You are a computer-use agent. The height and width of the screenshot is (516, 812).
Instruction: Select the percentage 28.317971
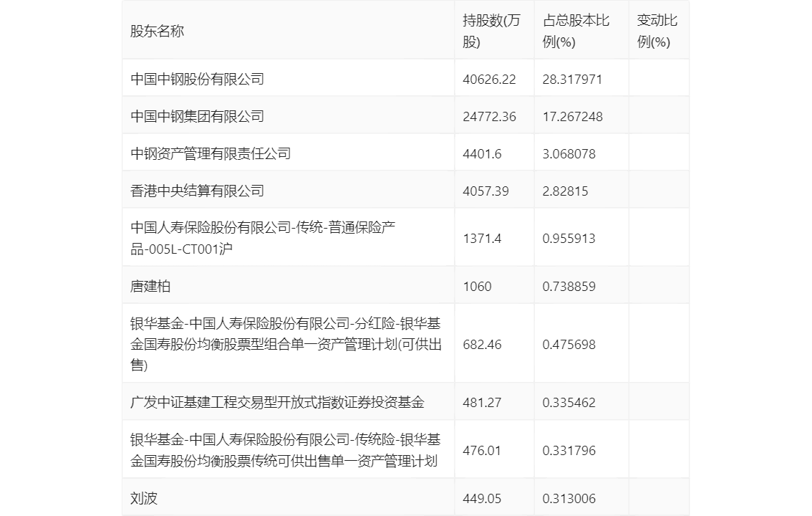[x=572, y=80]
